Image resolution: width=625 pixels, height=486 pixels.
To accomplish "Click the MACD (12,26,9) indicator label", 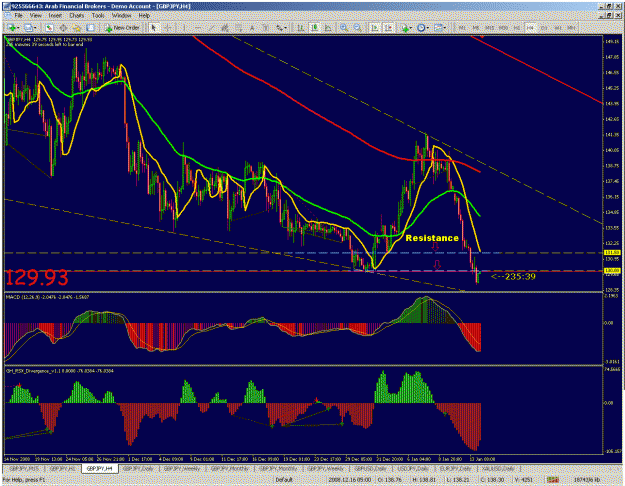I will point(47,297).
